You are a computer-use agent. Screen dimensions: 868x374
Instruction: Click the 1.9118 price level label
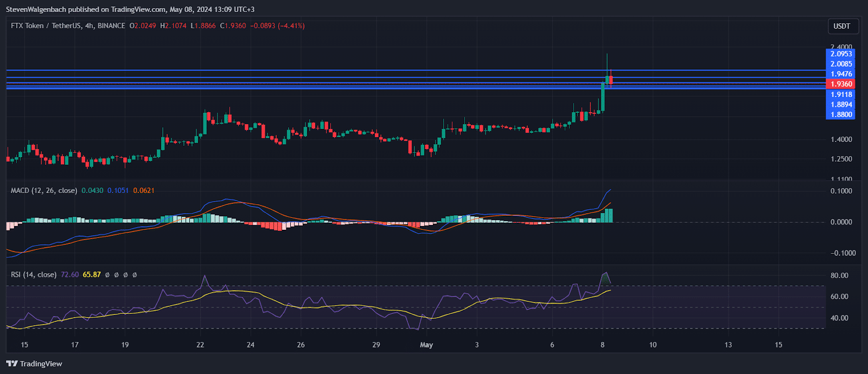click(841, 94)
